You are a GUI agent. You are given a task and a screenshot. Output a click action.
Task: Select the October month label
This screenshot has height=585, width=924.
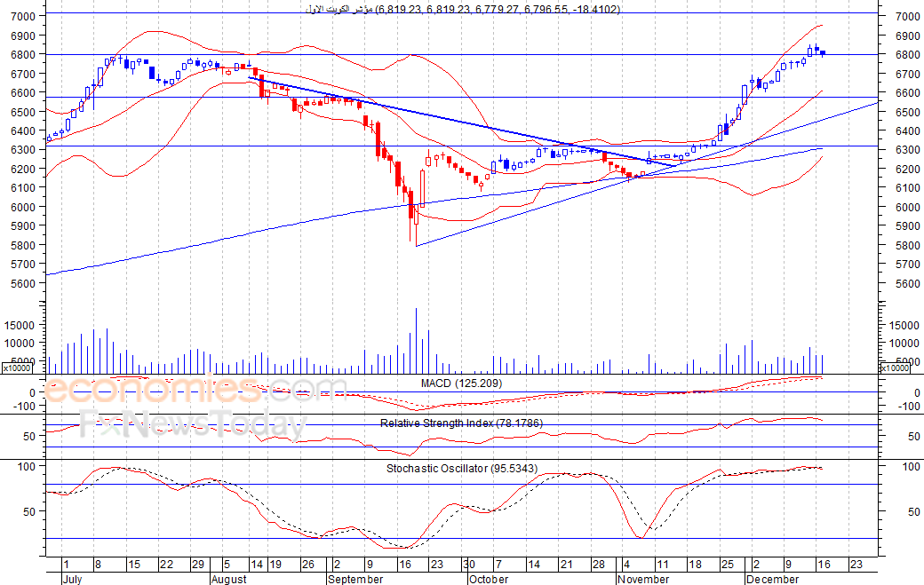pyautogui.click(x=489, y=579)
